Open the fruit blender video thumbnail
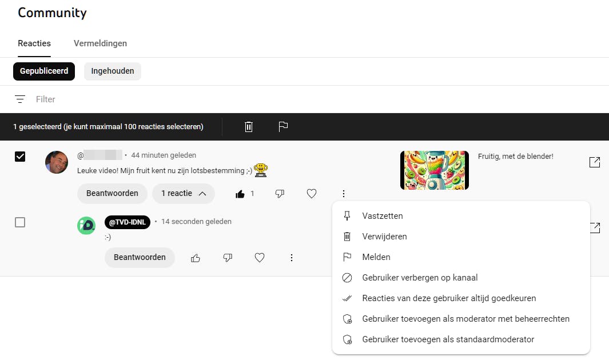Viewport: 609px width, 364px height. click(434, 170)
